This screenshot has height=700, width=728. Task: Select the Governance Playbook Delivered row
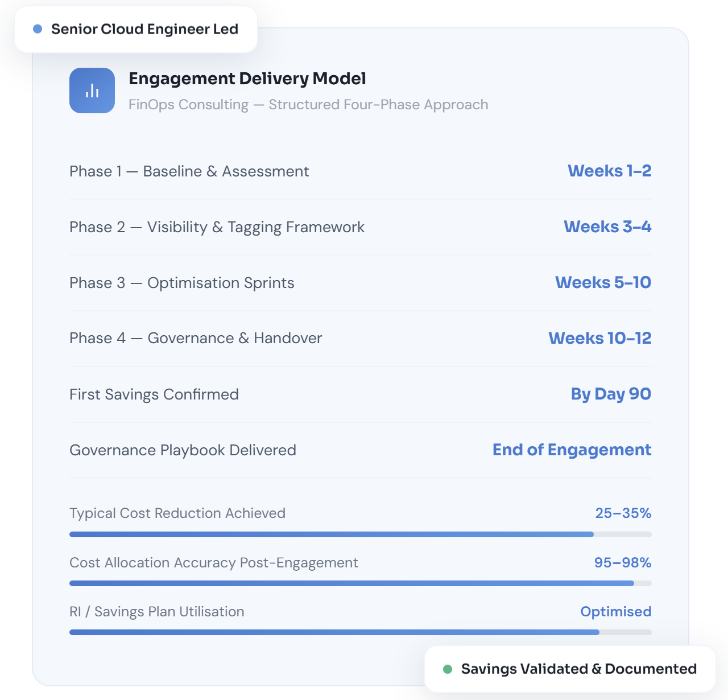pyautogui.click(x=183, y=450)
